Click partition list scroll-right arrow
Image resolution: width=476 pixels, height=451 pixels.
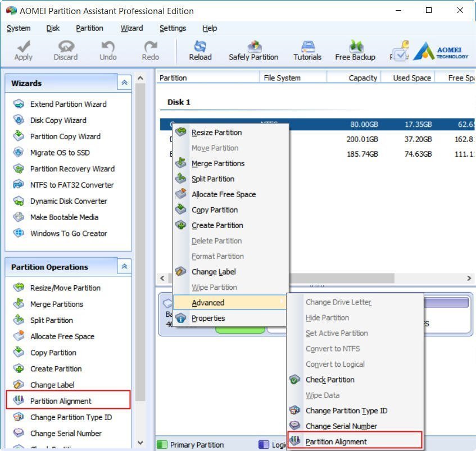(469, 278)
